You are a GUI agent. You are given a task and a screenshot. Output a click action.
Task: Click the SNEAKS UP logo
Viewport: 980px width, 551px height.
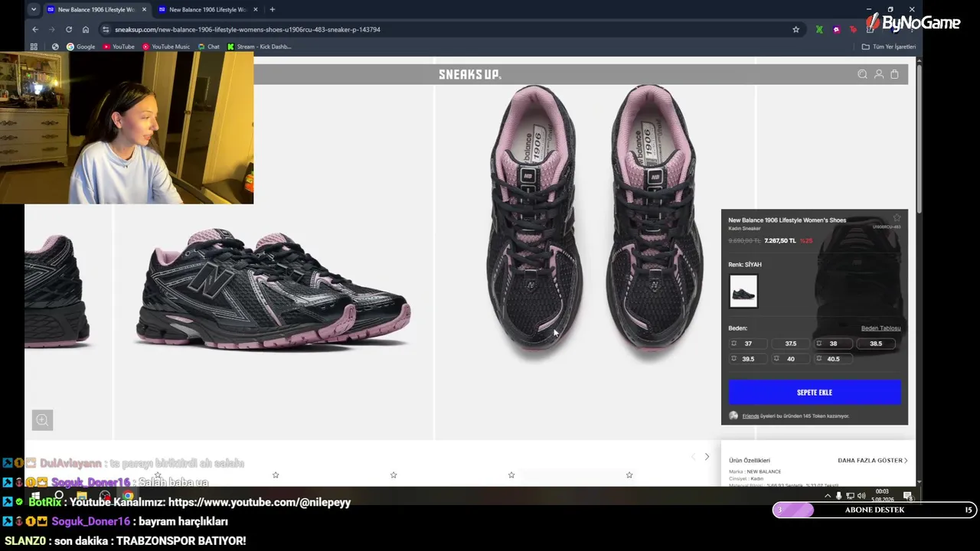[470, 74]
